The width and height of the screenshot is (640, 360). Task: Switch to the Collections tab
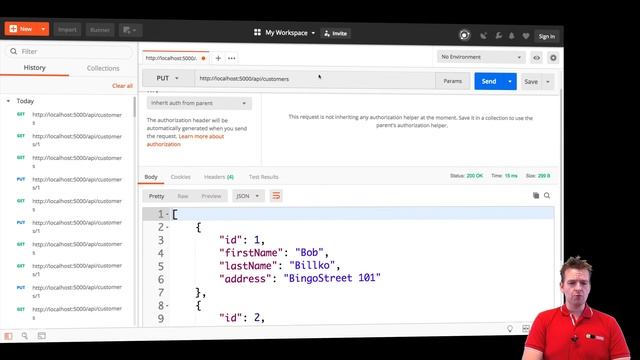(x=103, y=68)
